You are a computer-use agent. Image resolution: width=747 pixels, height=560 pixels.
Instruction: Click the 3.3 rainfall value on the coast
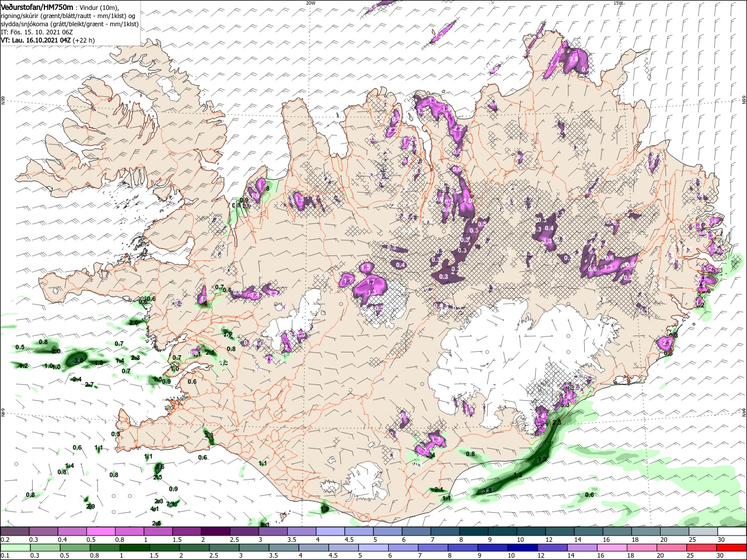[209, 435]
